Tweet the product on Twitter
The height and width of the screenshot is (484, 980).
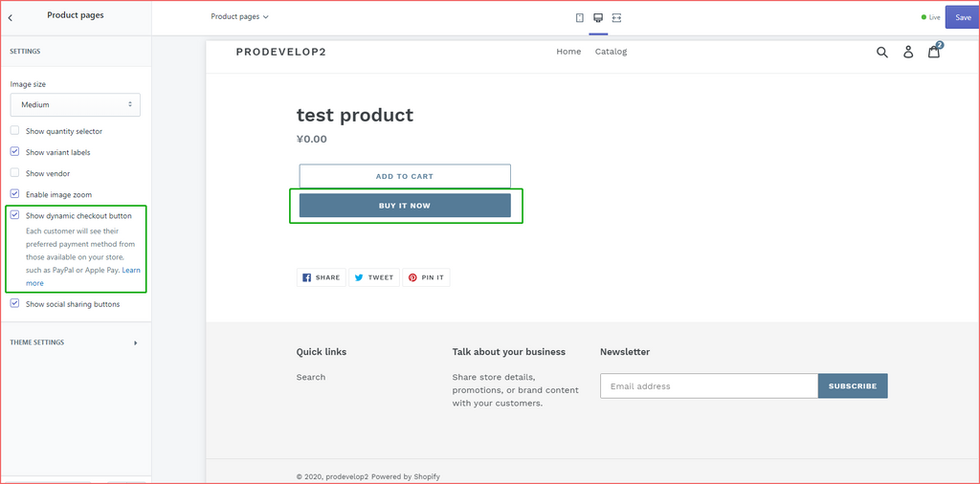pos(373,277)
